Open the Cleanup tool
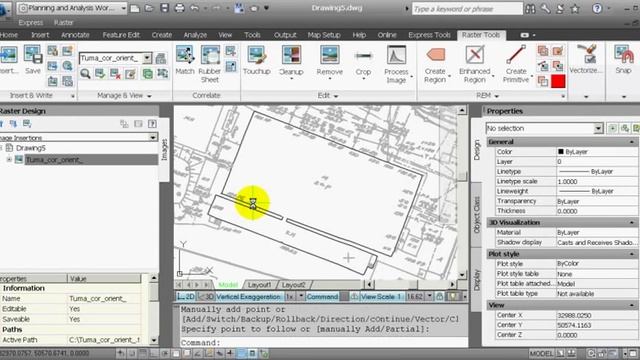This screenshot has width=640, height=360. (291, 61)
